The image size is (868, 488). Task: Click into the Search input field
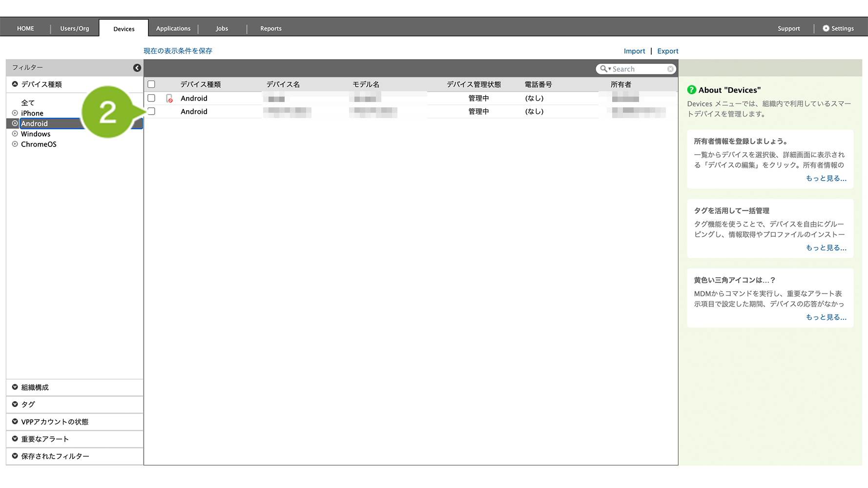[638, 69]
